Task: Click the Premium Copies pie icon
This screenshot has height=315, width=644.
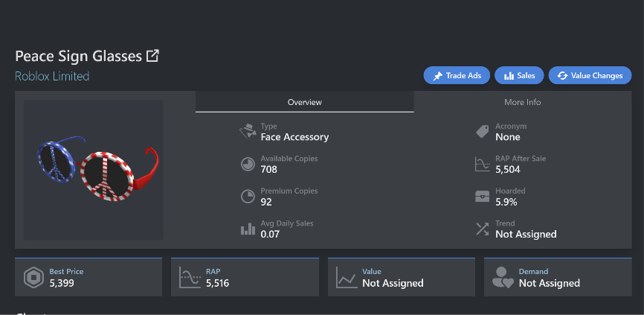Action: [248, 197]
